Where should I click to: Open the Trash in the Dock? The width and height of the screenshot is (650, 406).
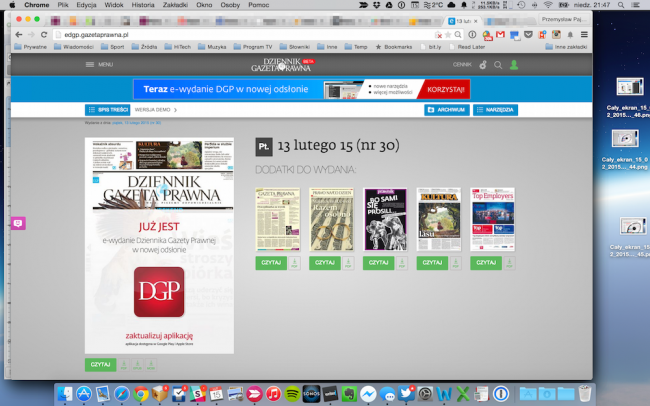pos(585,394)
